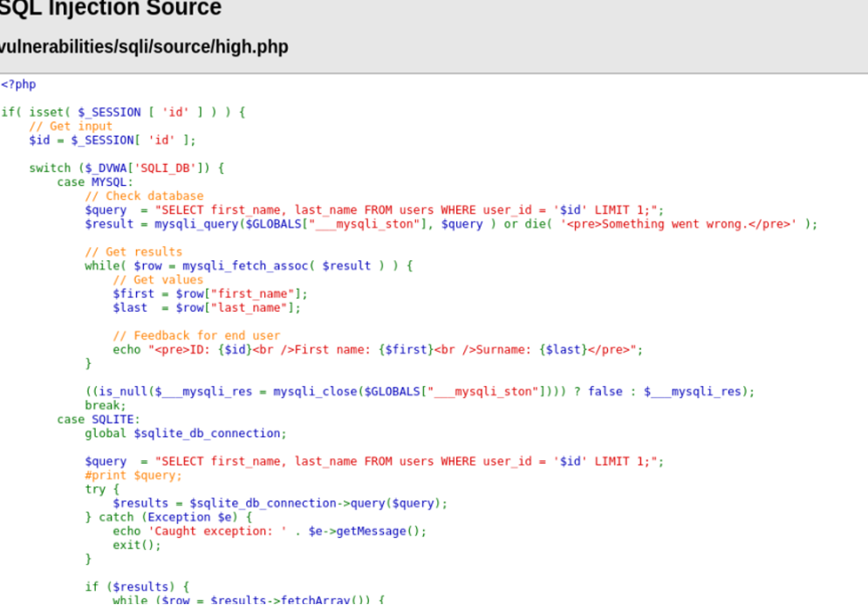The image size is (868, 605).
Task: Click the catch (Exception $e) line
Action: coord(168,518)
